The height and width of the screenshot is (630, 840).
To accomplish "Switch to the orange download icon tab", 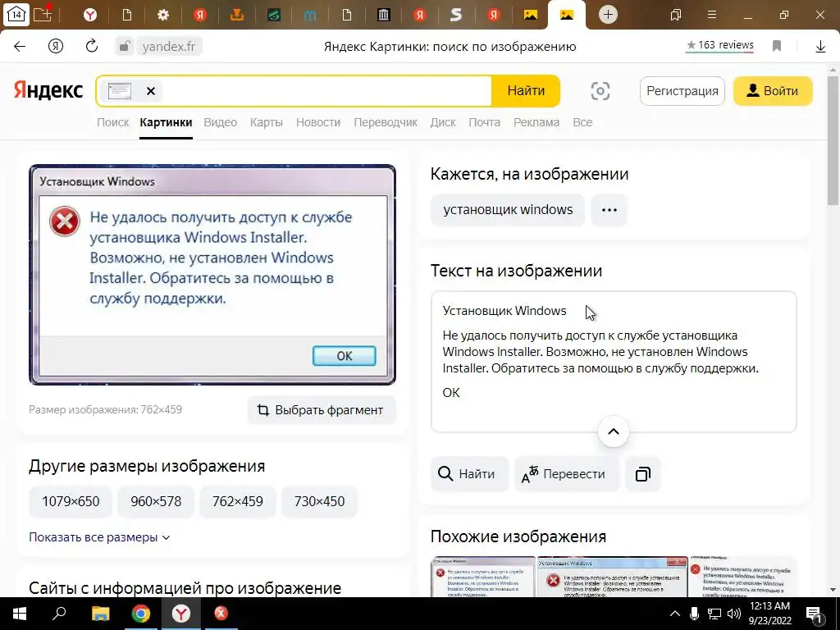I will pos(237,15).
